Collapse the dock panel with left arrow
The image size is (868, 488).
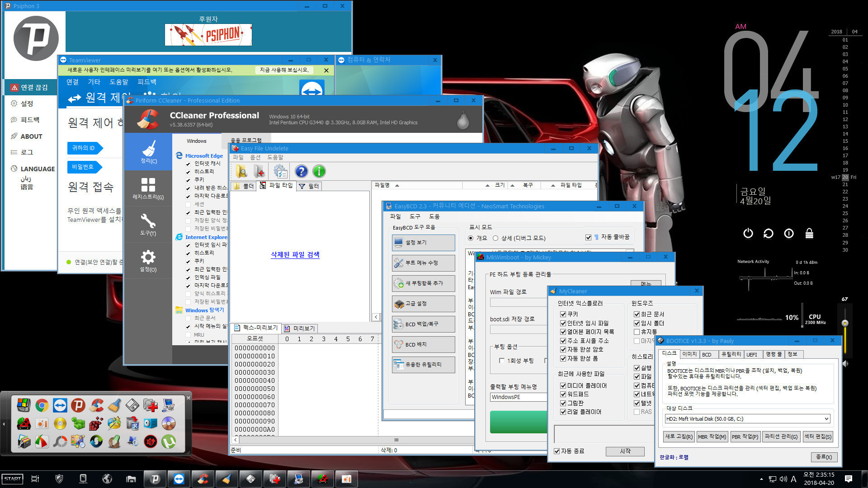click(x=4, y=424)
